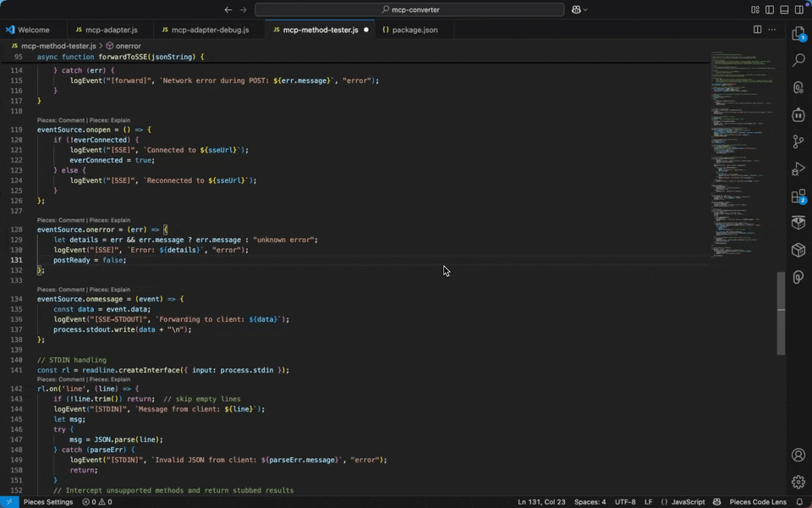Open the closed cube icon in activity bar
The image size is (812, 508).
[798, 250]
